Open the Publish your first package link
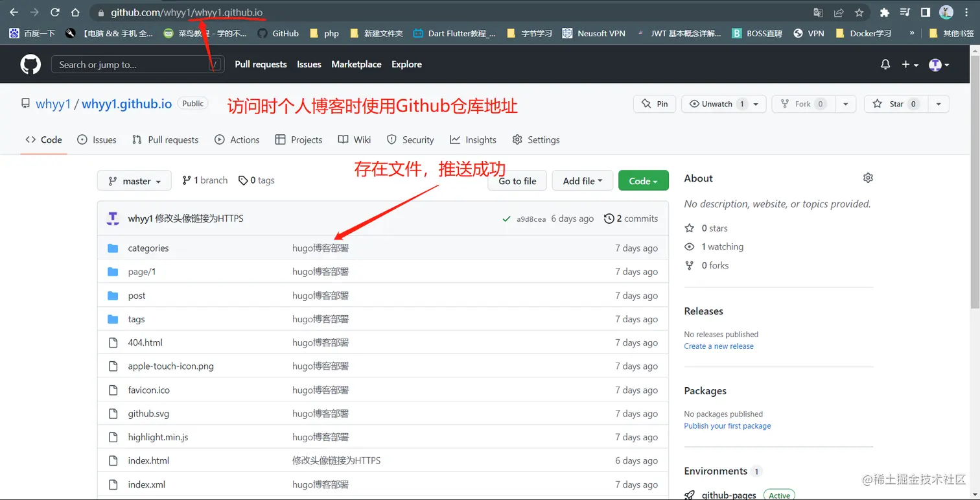This screenshot has width=980, height=500. tap(727, 426)
